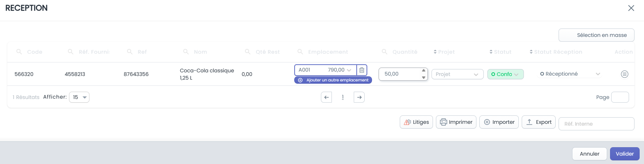Open the row action menu icon

tap(624, 74)
